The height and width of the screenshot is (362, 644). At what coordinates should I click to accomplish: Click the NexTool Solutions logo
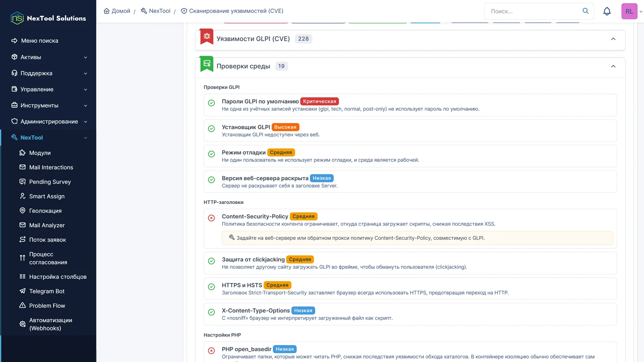tap(48, 18)
